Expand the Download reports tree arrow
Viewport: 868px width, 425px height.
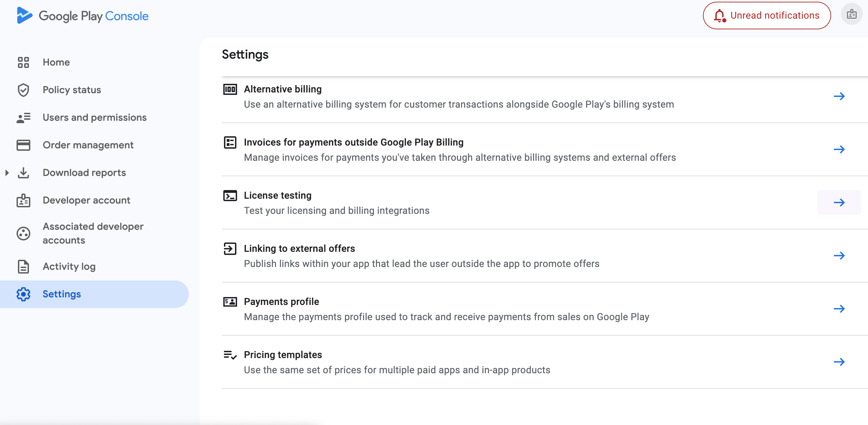pyautogui.click(x=7, y=173)
